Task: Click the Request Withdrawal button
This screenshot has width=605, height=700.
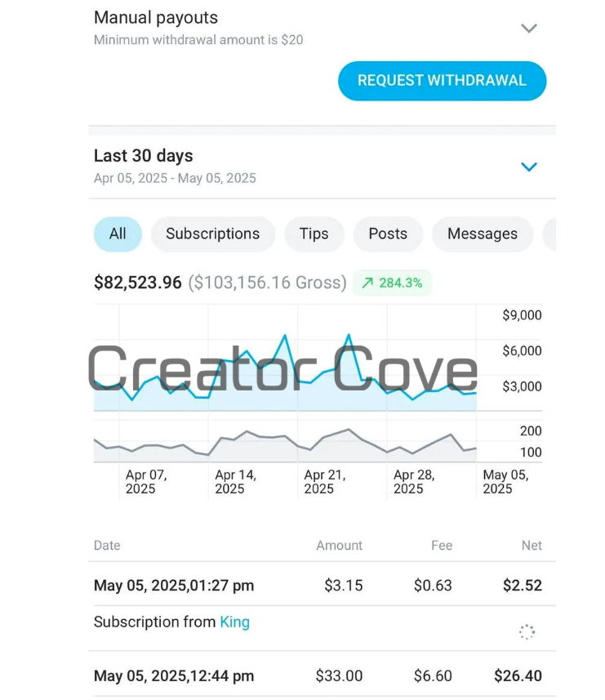Action: (x=442, y=81)
